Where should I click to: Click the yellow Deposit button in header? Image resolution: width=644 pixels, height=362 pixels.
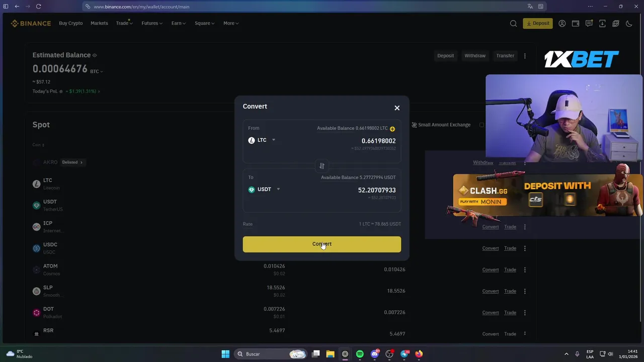pyautogui.click(x=538, y=23)
